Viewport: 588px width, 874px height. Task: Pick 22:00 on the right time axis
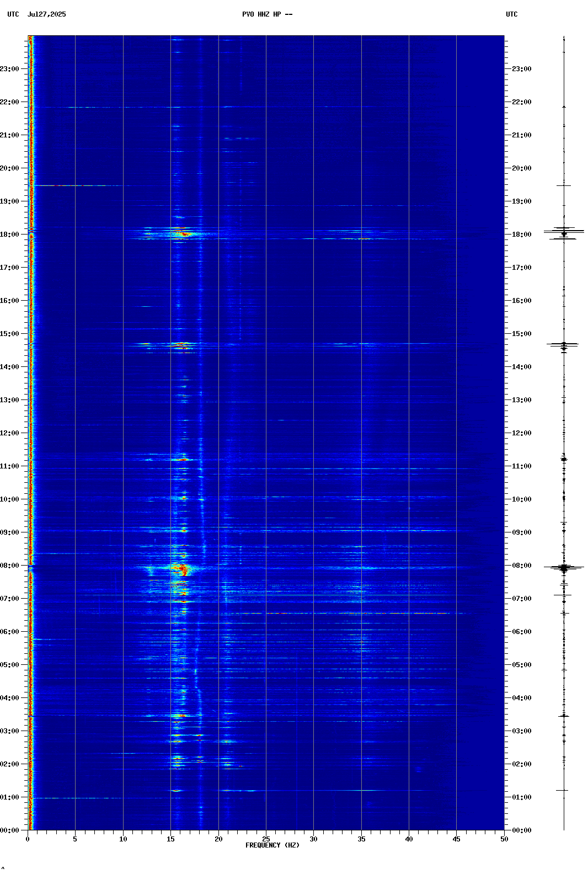tap(522, 102)
